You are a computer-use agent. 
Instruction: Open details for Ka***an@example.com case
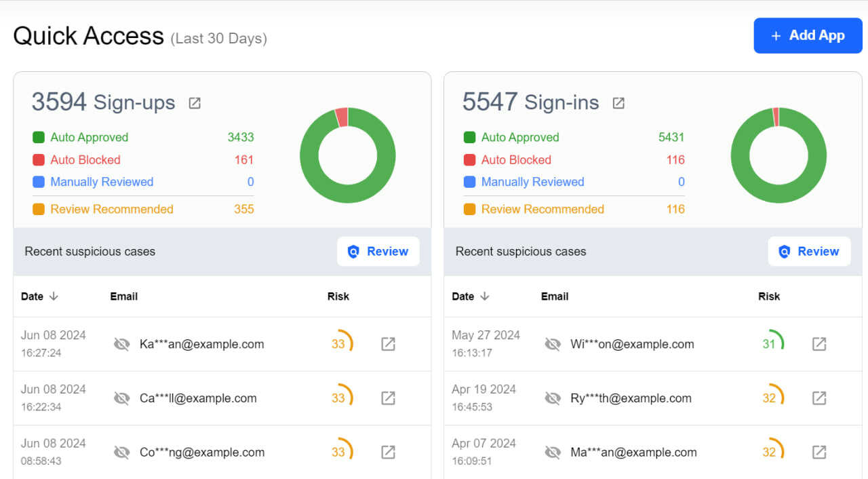[388, 344]
